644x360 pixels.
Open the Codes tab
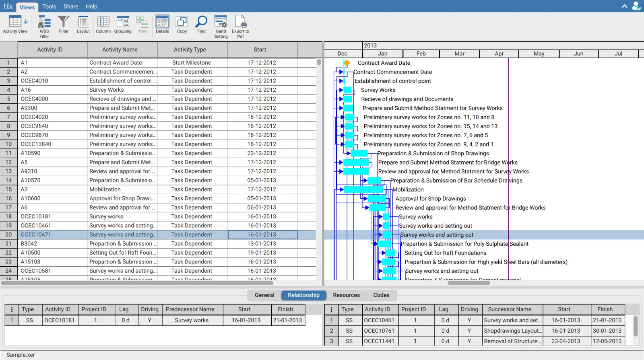click(x=381, y=295)
